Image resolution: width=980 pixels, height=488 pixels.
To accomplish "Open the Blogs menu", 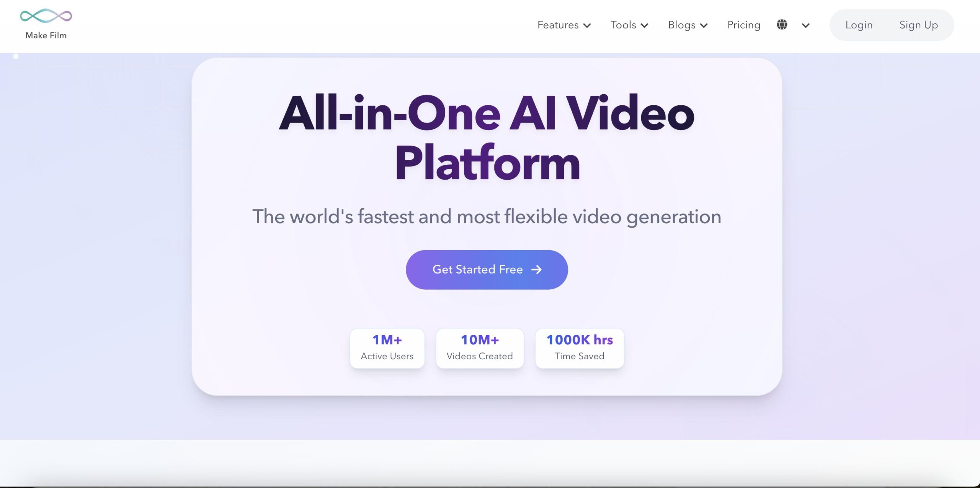I will pos(681,25).
